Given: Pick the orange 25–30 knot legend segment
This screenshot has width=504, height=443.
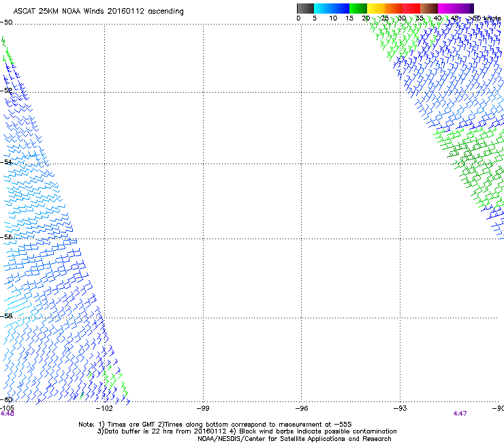Looking at the screenshot, I should 394,8.
